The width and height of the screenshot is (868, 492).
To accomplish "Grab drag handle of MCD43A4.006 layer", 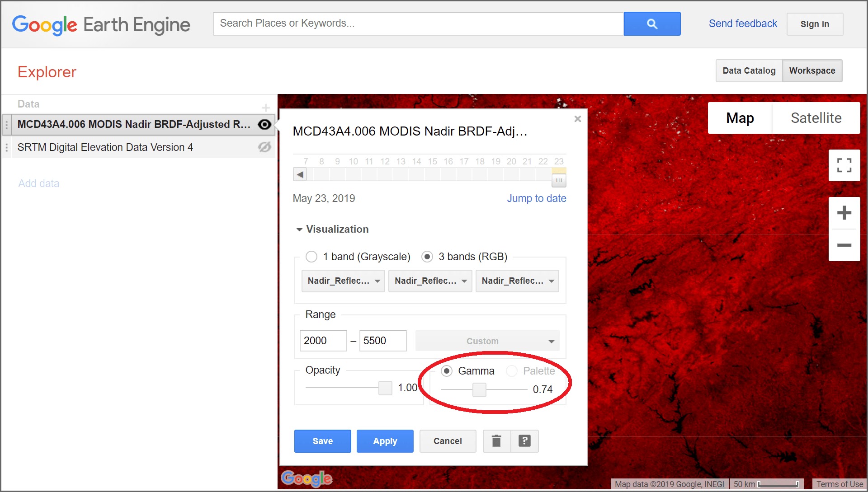I will (6, 125).
